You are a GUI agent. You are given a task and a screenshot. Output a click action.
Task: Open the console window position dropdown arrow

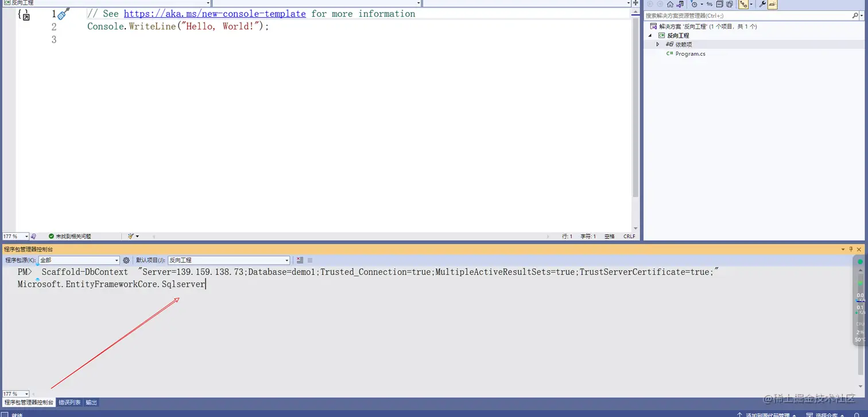(x=843, y=249)
